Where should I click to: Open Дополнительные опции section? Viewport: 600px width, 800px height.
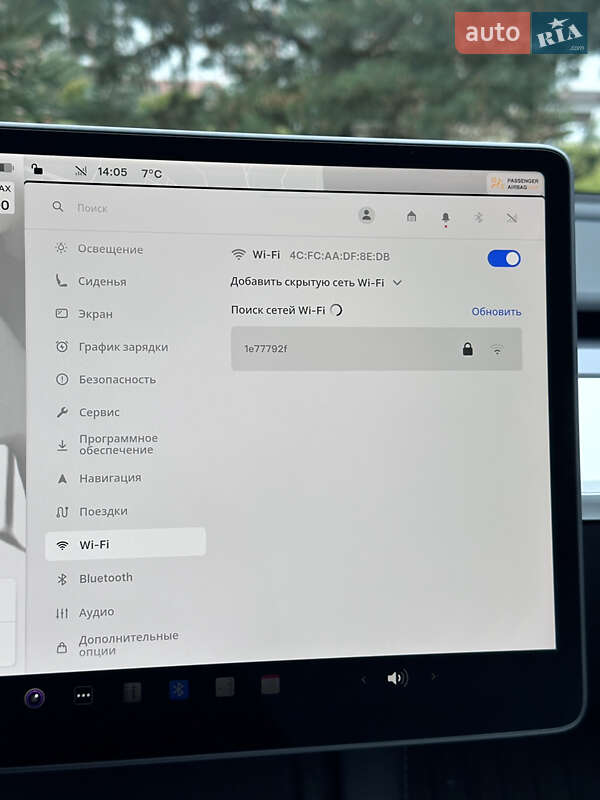point(117,644)
